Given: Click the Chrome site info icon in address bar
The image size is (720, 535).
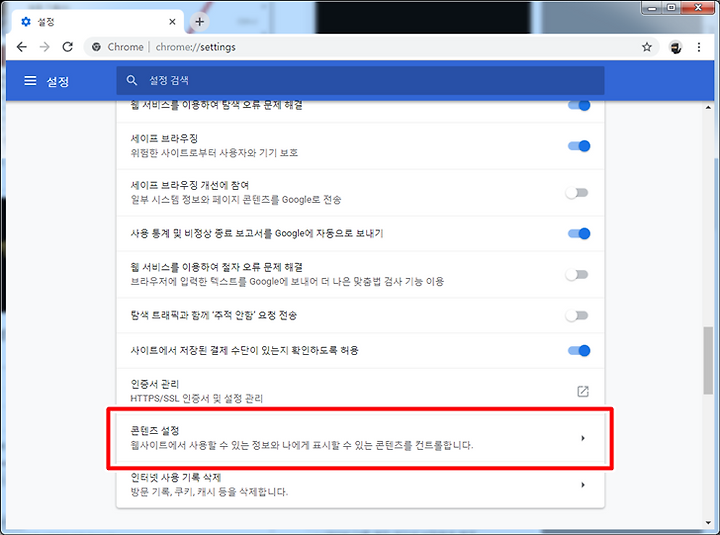Looking at the screenshot, I should click(x=96, y=47).
